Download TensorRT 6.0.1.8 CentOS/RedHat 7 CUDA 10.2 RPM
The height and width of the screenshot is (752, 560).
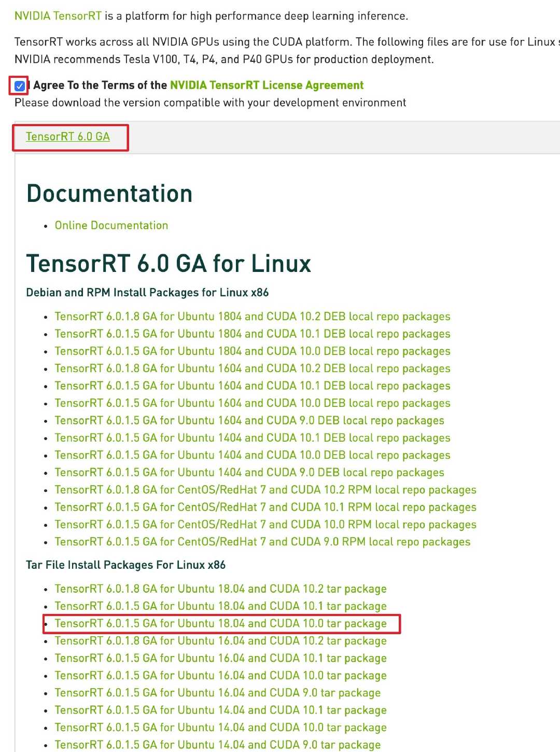click(x=265, y=490)
